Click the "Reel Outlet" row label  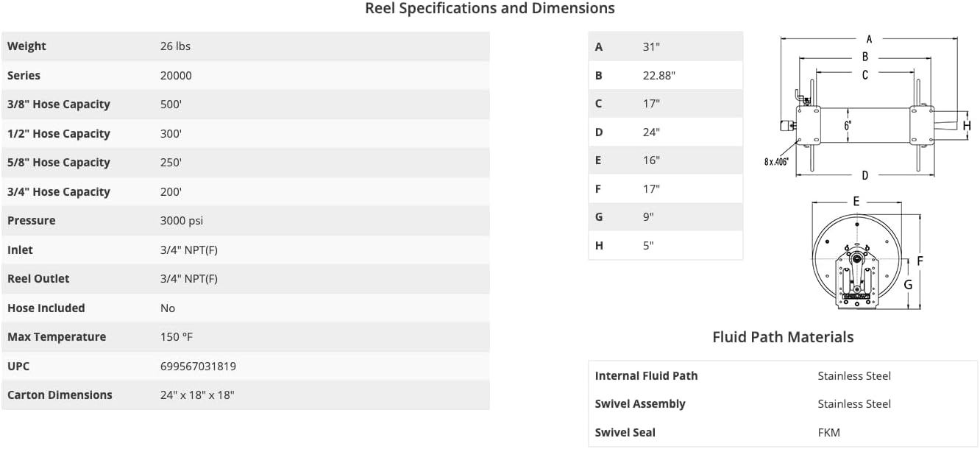(x=38, y=278)
